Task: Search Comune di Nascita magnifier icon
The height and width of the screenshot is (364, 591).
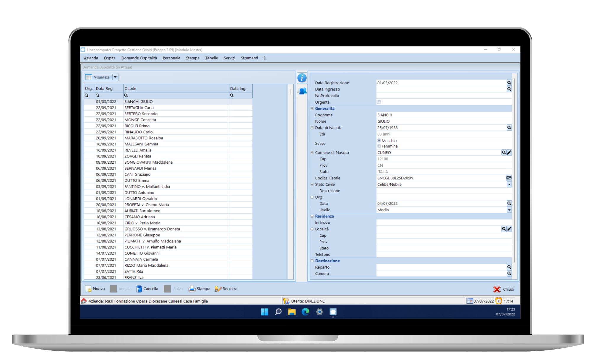Action: (x=504, y=152)
